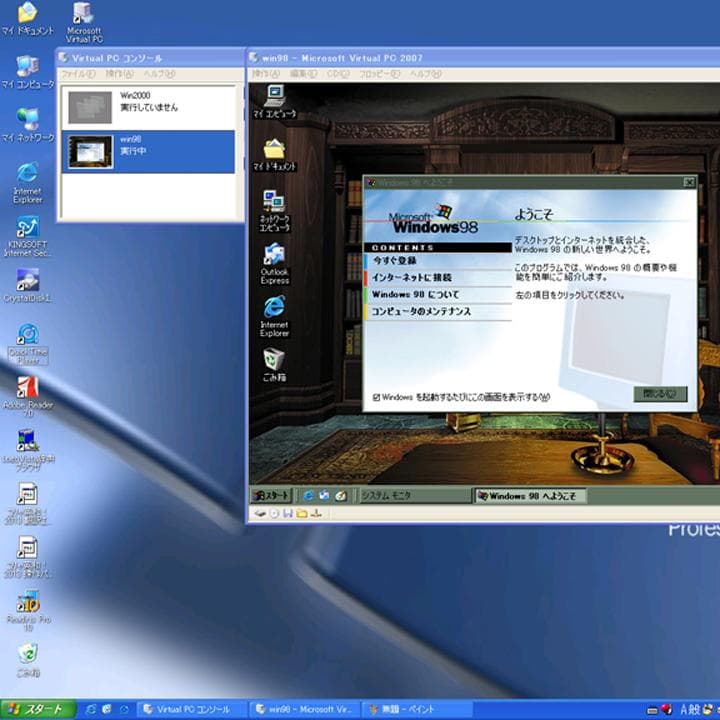The height and width of the screenshot is (720, 720).
Task: Open the マイ ドキュメント icon on host desktop
Action: pyautogui.click(x=28, y=18)
